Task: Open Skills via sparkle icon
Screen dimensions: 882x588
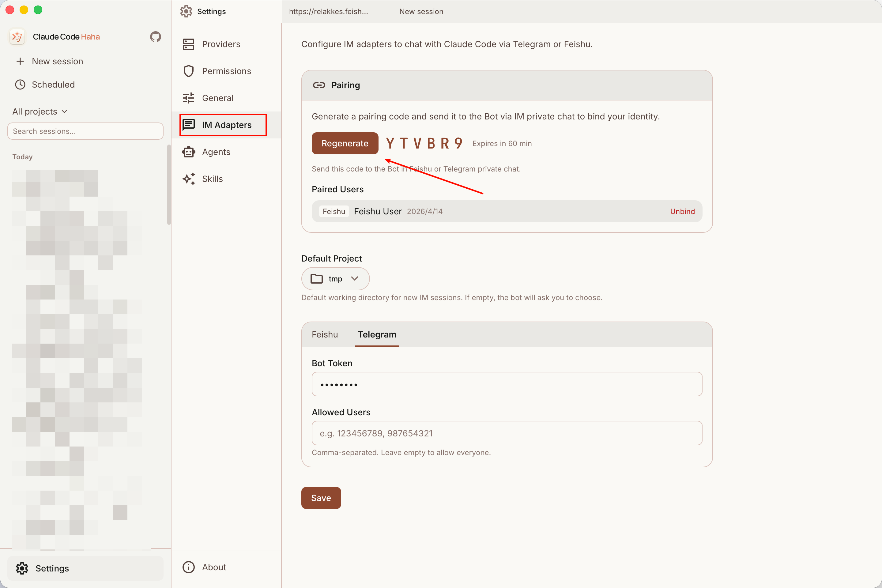Action: pyautogui.click(x=188, y=179)
